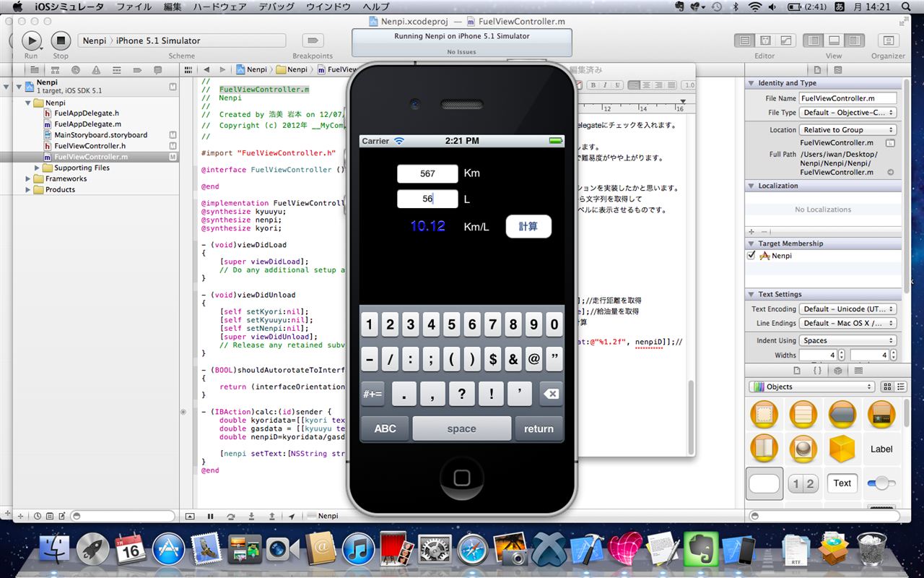This screenshot has width=924, height=578.
Task: Open the ヘルプ menu
Action: click(x=376, y=7)
